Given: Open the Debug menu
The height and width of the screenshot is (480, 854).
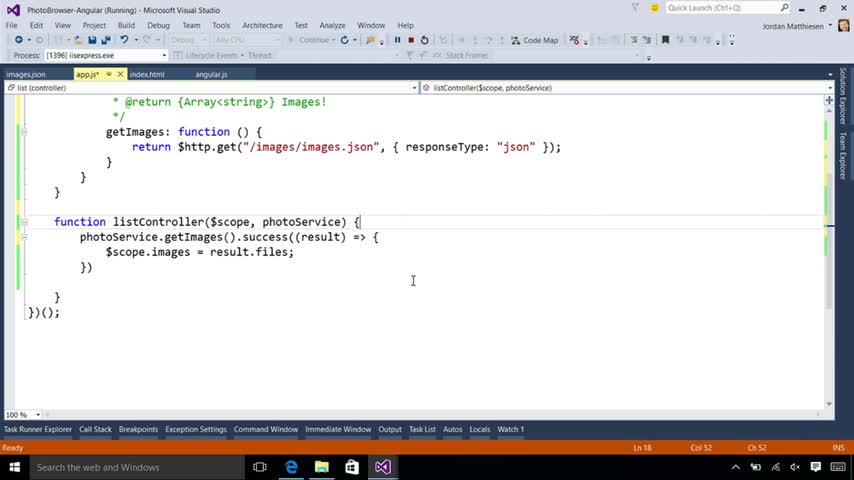Looking at the screenshot, I should (x=158, y=26).
